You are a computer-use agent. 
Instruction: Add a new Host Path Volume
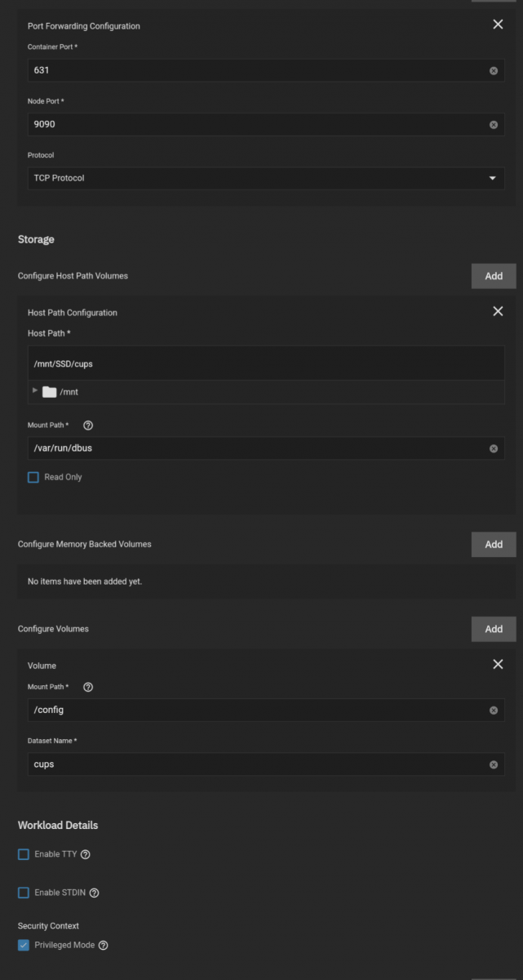coord(494,276)
